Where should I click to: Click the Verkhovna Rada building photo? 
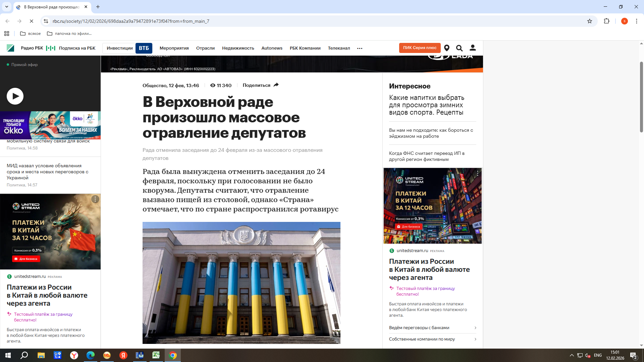[x=241, y=283]
